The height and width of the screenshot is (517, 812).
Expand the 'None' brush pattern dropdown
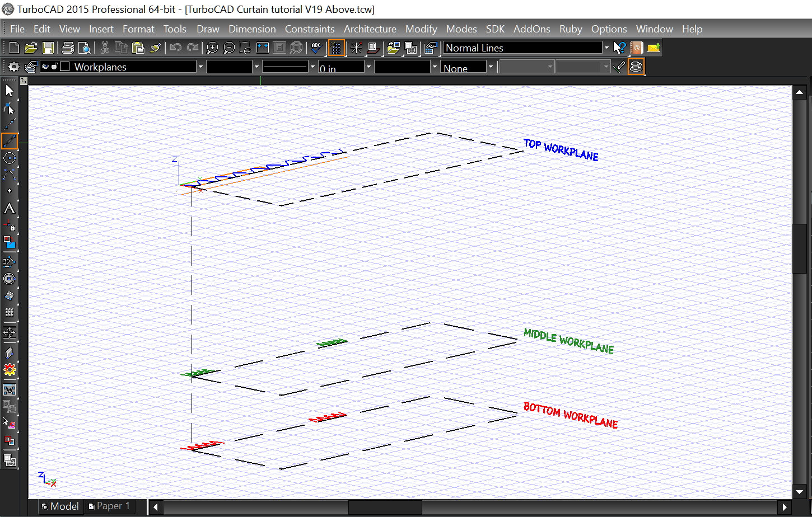491,67
